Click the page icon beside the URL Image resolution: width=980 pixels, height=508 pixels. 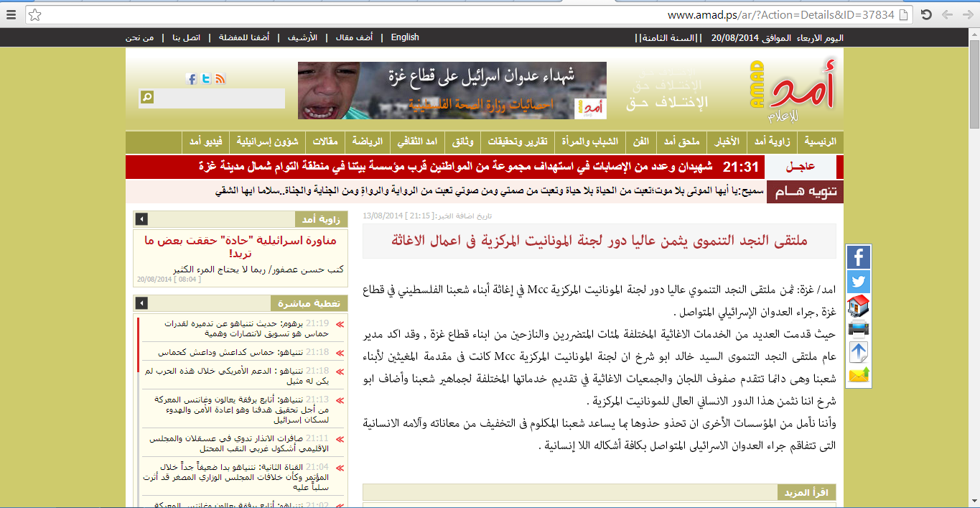click(x=905, y=14)
